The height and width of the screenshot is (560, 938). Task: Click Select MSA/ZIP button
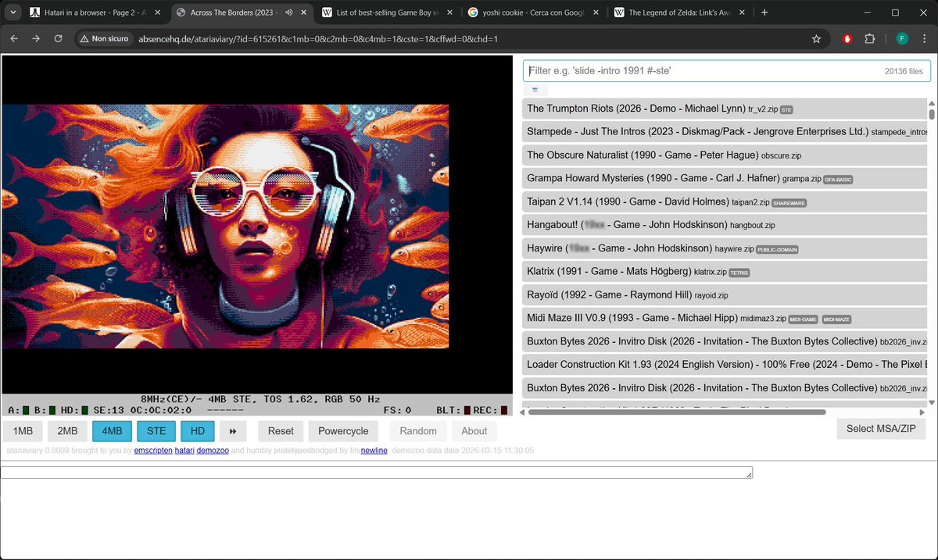[881, 428]
